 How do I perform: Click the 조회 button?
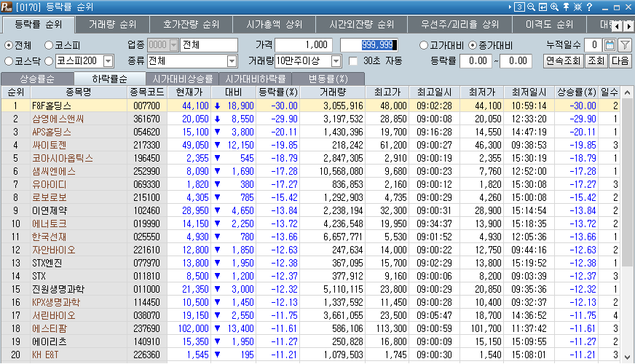pyautogui.click(x=596, y=61)
